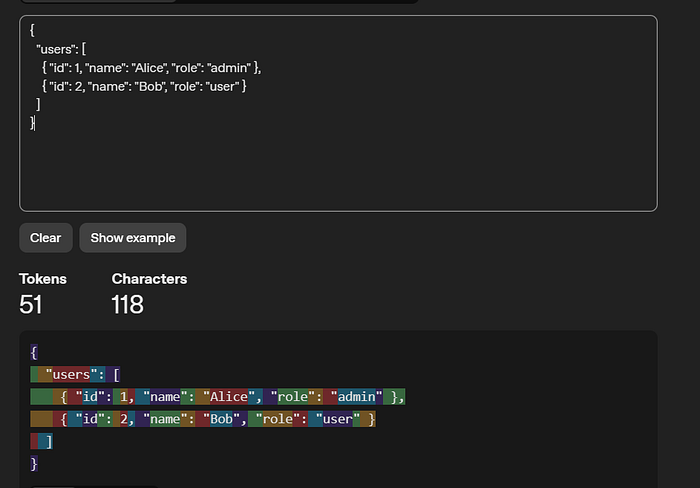Click the highlighted "users" key token in output
Screen dimensions: 700x488
(x=71, y=375)
